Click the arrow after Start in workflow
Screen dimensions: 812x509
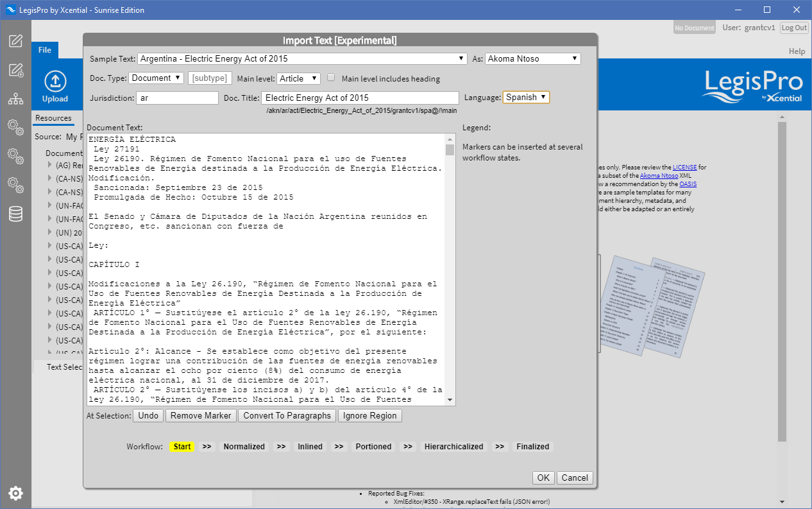207,447
